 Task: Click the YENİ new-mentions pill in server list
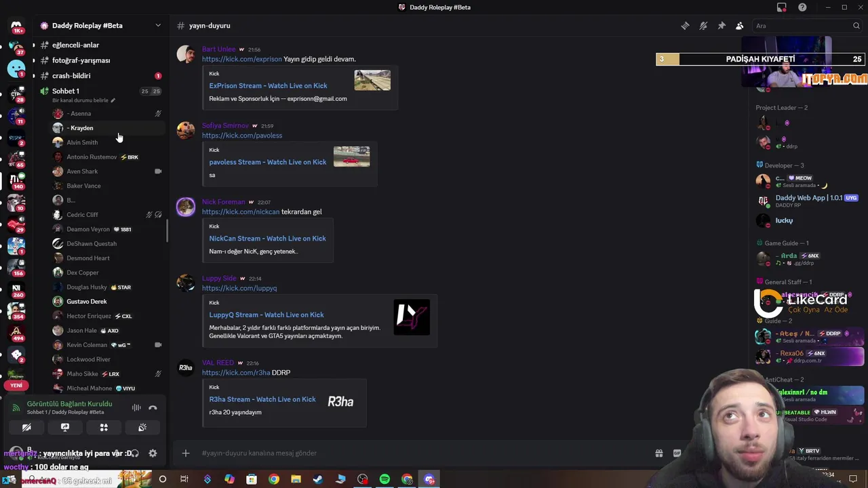(16, 385)
